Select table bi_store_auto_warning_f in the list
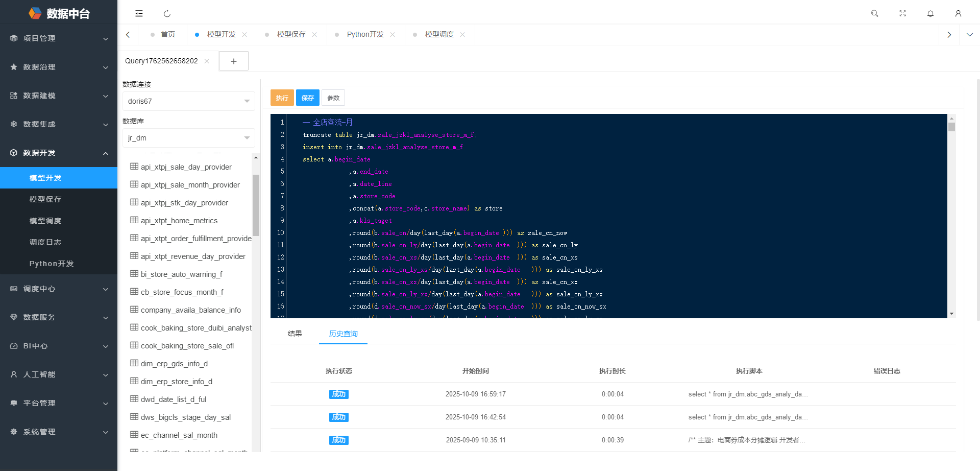Screen dimensions: 980x471 coord(181,274)
